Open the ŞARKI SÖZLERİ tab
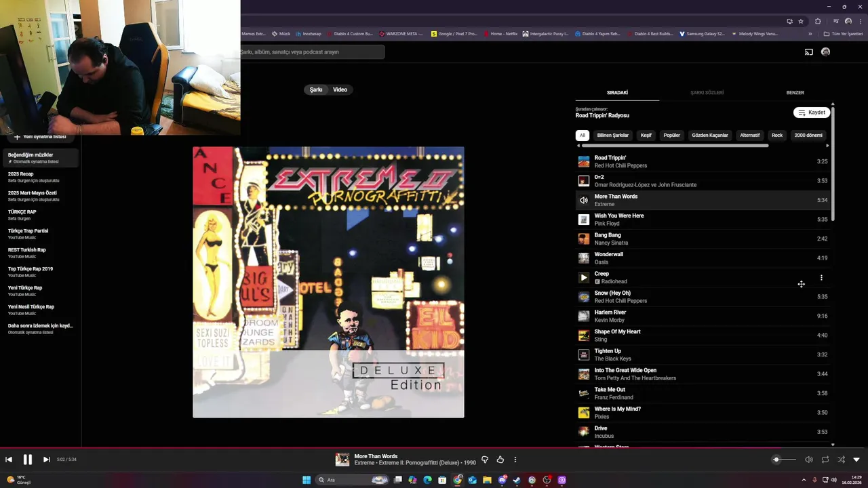The width and height of the screenshot is (868, 488). tap(707, 93)
